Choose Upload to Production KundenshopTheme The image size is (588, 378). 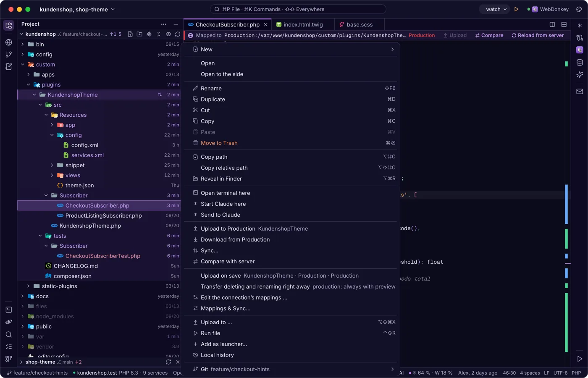click(x=290, y=228)
